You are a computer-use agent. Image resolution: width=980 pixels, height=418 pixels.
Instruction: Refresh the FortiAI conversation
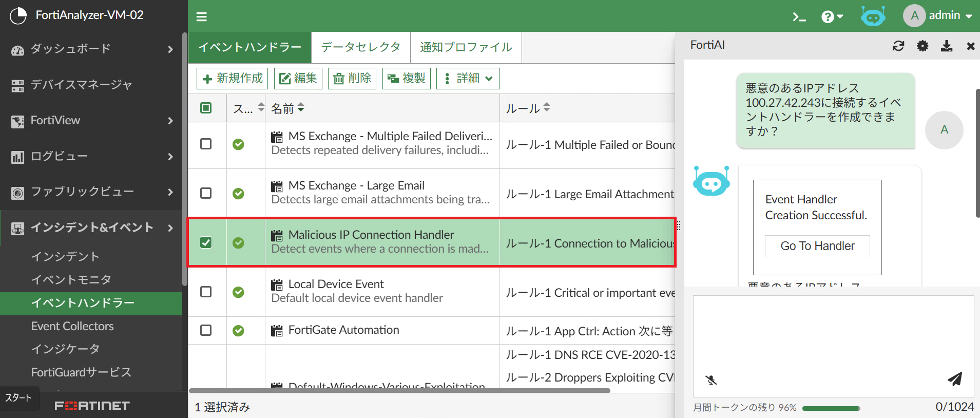898,46
